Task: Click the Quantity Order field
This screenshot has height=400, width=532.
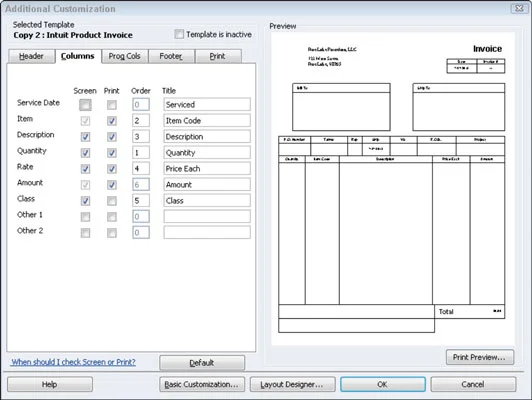Action: pyautogui.click(x=141, y=152)
